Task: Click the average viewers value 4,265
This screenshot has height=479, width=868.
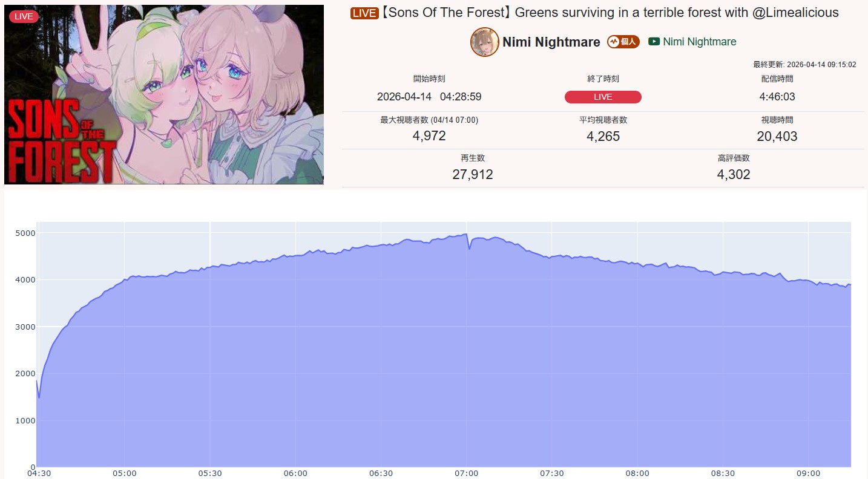Action: pos(603,136)
